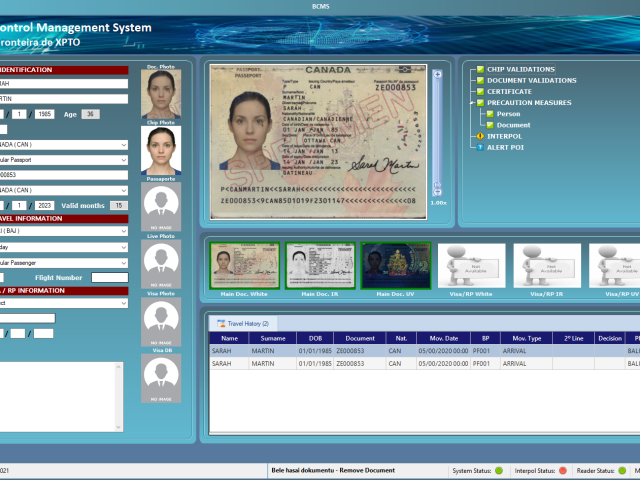Viewport: 640px width, 480px height.
Task: Select the Visa/RP White thumbnail
Action: pyautogui.click(x=471, y=265)
